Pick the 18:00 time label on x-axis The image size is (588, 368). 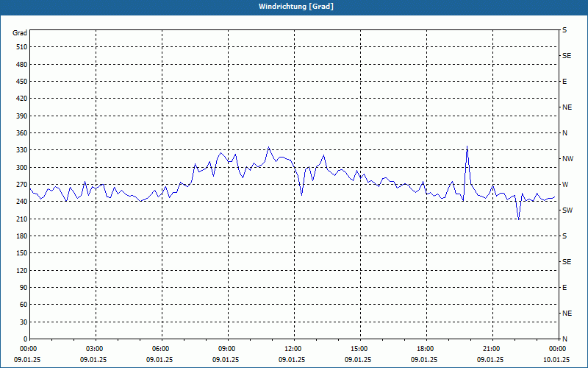coord(427,349)
